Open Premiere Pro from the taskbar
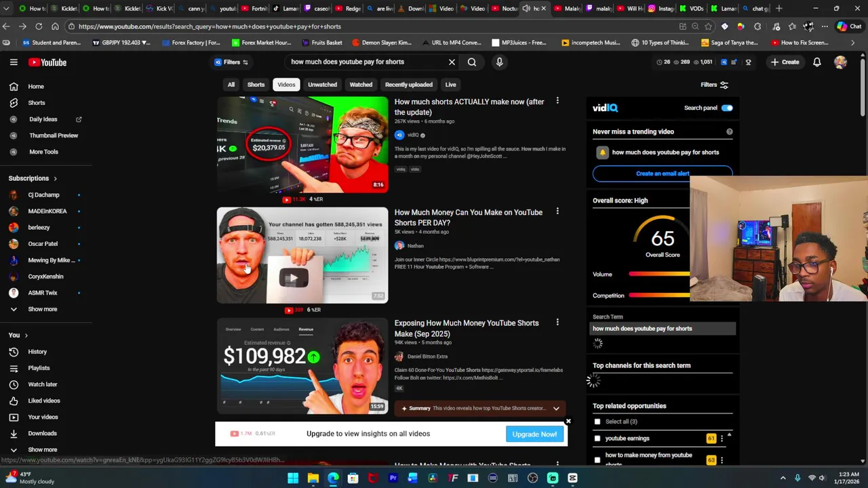The width and height of the screenshot is (868, 488). (x=393, y=479)
